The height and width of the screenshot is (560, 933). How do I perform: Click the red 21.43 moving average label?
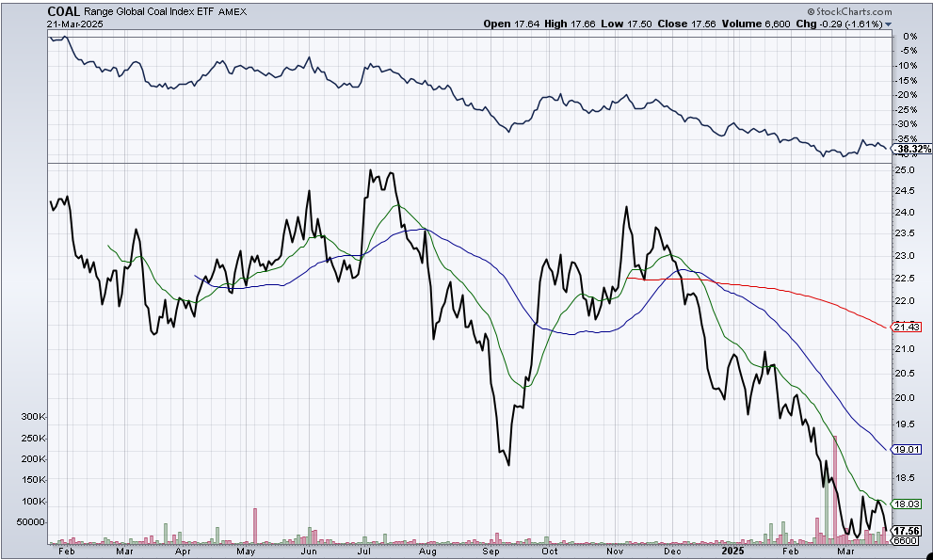[x=908, y=327]
